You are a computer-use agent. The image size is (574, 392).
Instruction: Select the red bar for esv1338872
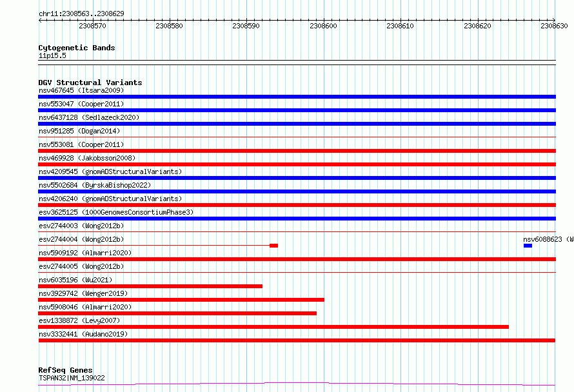click(273, 327)
